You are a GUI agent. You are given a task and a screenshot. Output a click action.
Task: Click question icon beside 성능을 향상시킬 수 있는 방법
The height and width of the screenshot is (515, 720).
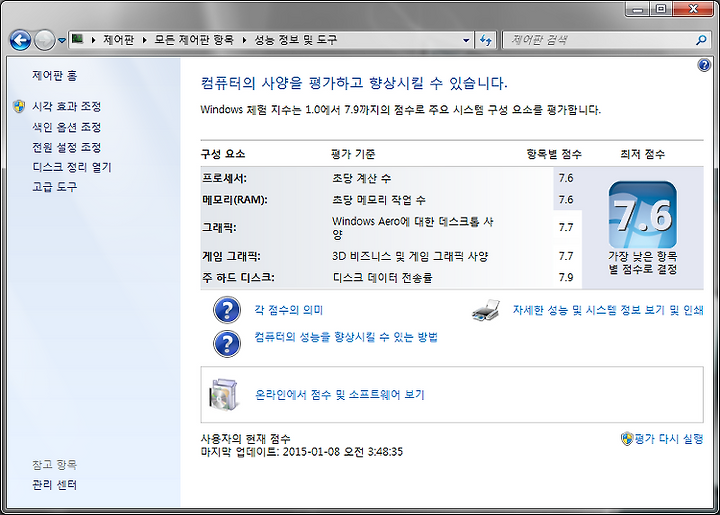[x=227, y=343]
